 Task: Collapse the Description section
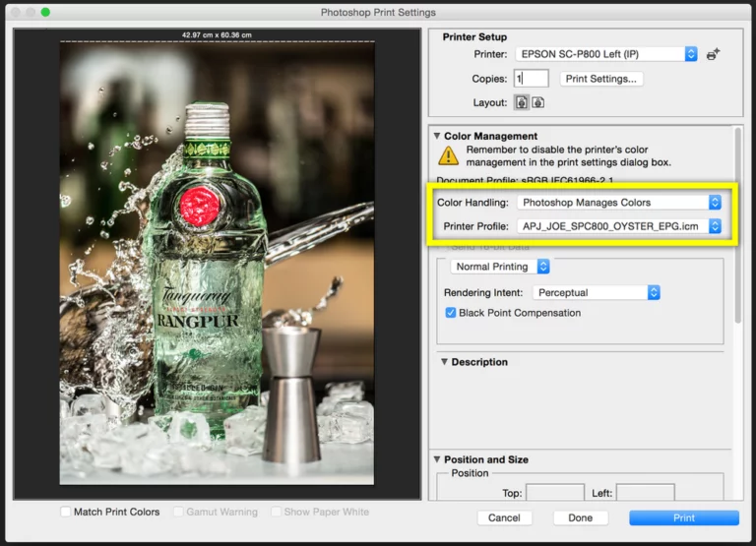(444, 362)
